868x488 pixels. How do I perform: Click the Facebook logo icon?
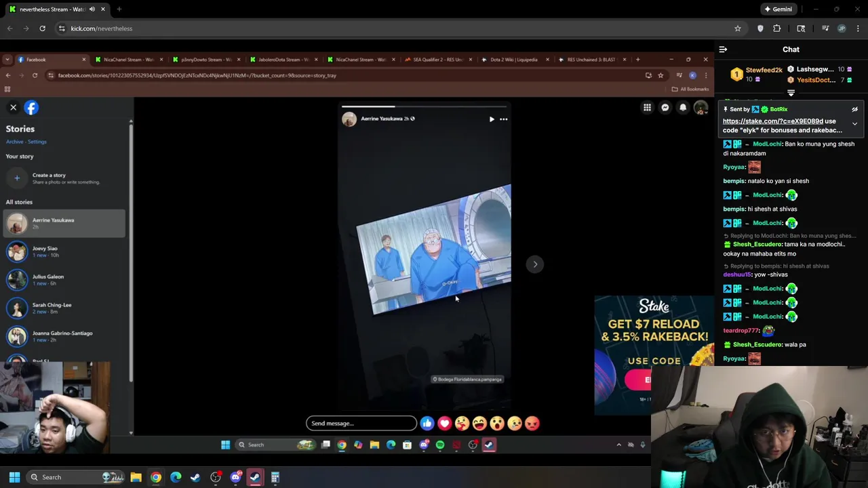(31, 107)
